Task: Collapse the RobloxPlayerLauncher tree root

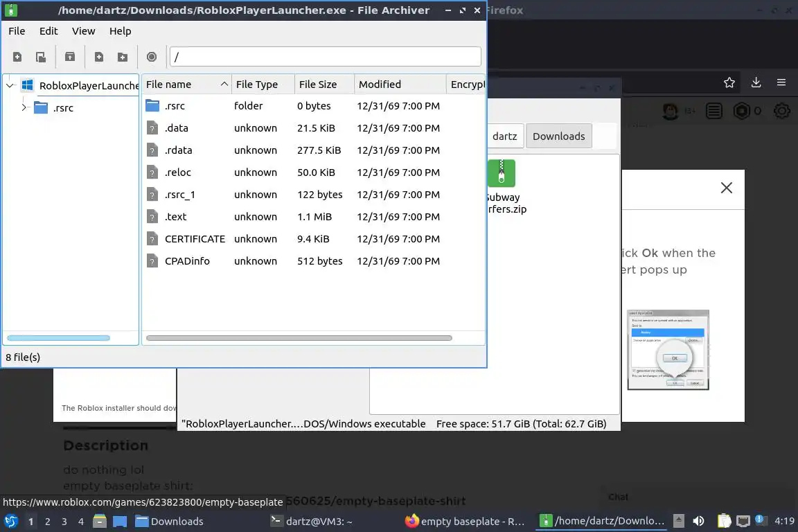Action: 10,85
